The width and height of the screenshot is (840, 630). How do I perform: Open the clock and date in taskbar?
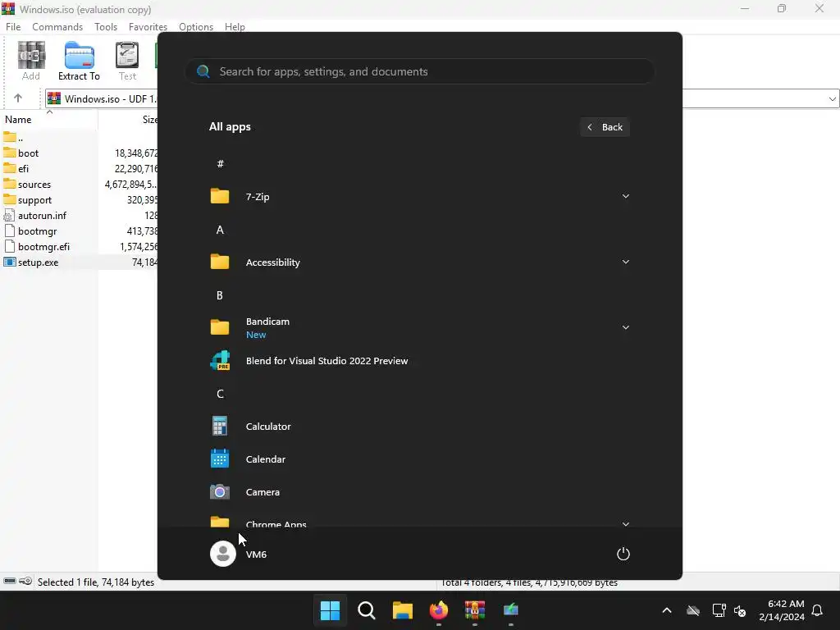(782, 610)
